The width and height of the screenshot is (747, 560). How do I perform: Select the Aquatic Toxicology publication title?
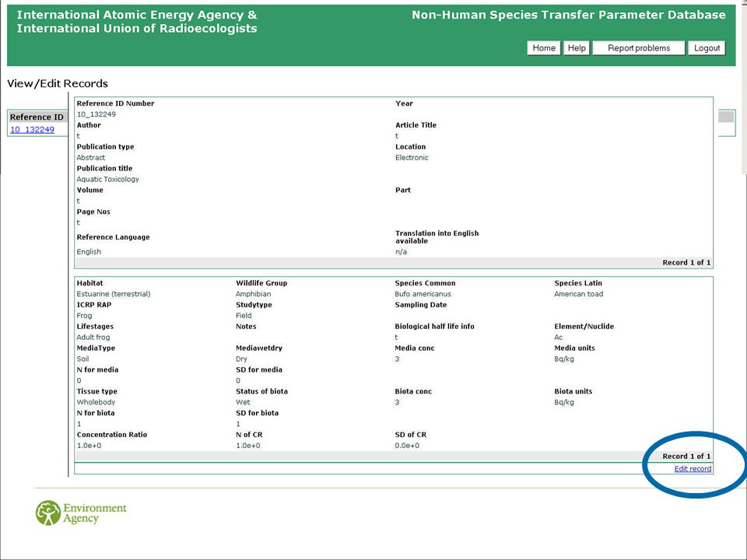point(107,179)
